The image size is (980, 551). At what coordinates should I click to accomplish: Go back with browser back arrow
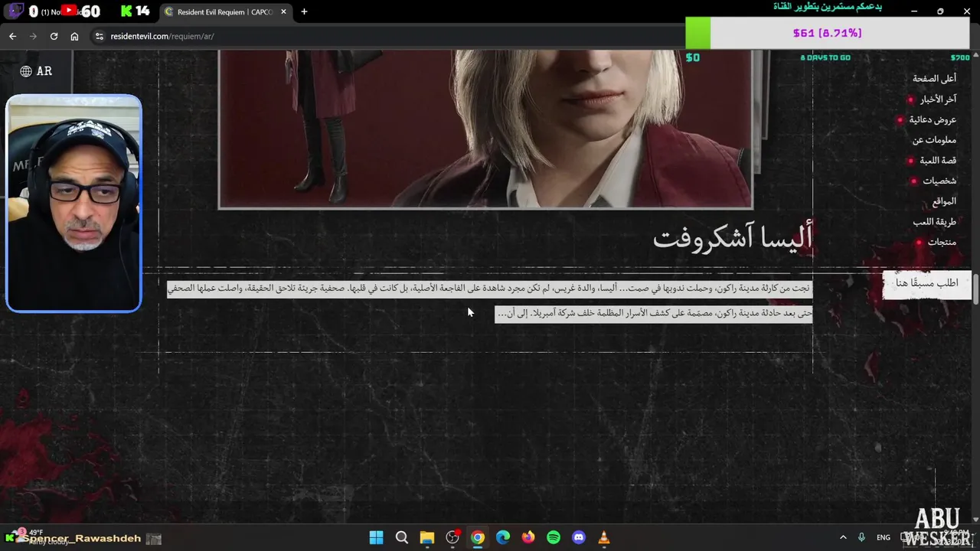(12, 36)
